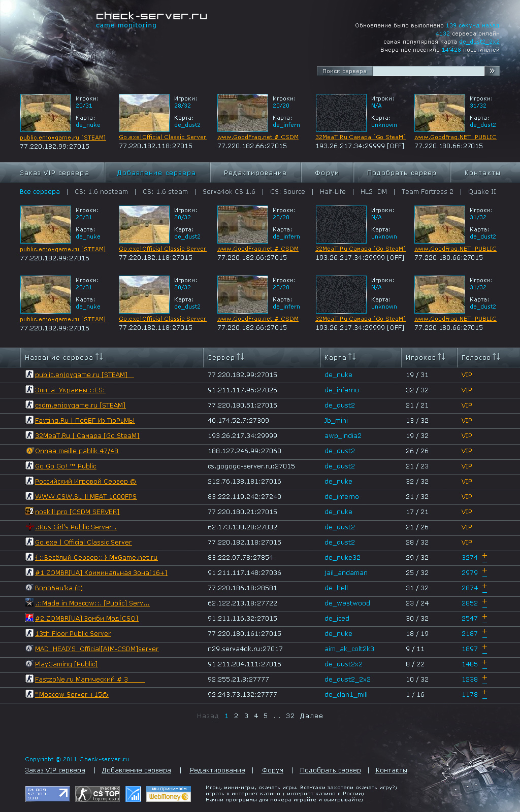Click the search submit arrow button

click(492, 71)
